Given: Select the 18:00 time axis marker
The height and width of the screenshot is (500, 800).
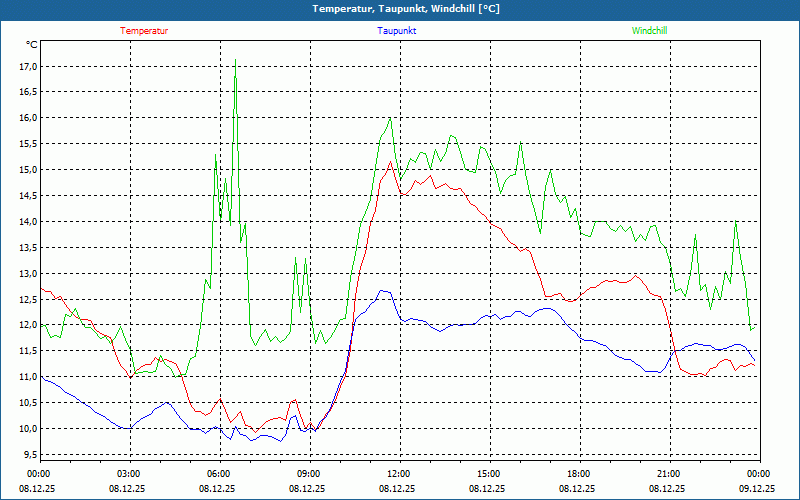Looking at the screenshot, I should point(579,474).
